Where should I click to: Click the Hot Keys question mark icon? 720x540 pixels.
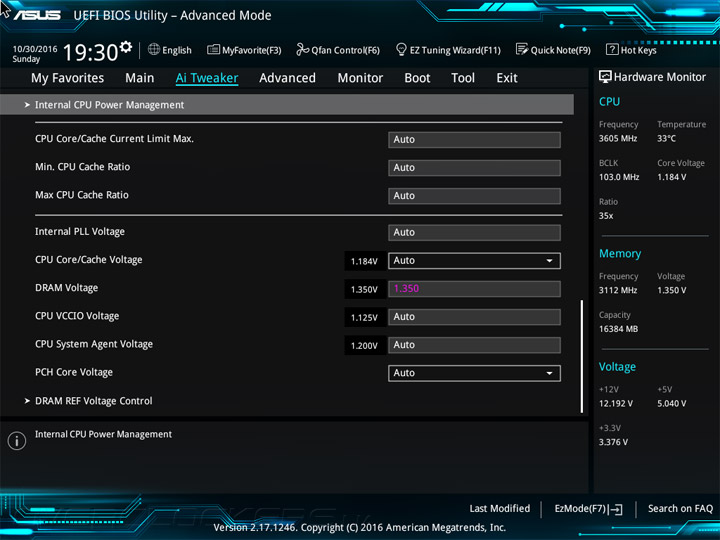(612, 49)
